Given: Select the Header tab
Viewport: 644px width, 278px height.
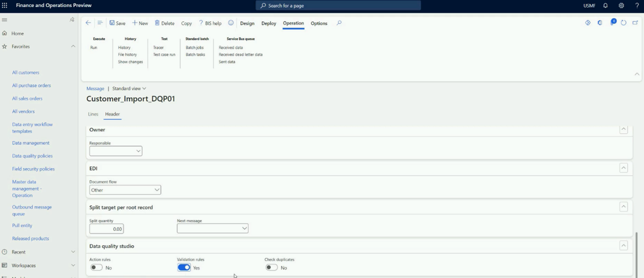Looking at the screenshot, I should click(112, 114).
